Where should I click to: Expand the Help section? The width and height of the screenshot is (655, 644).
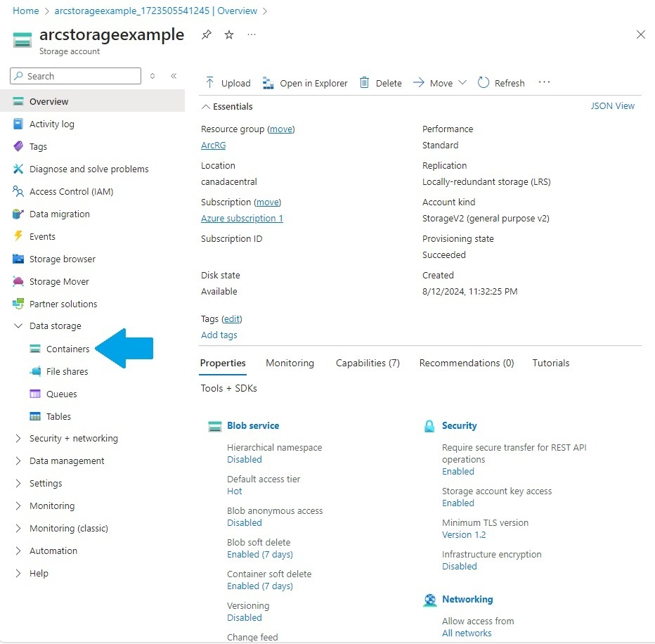[x=18, y=574]
